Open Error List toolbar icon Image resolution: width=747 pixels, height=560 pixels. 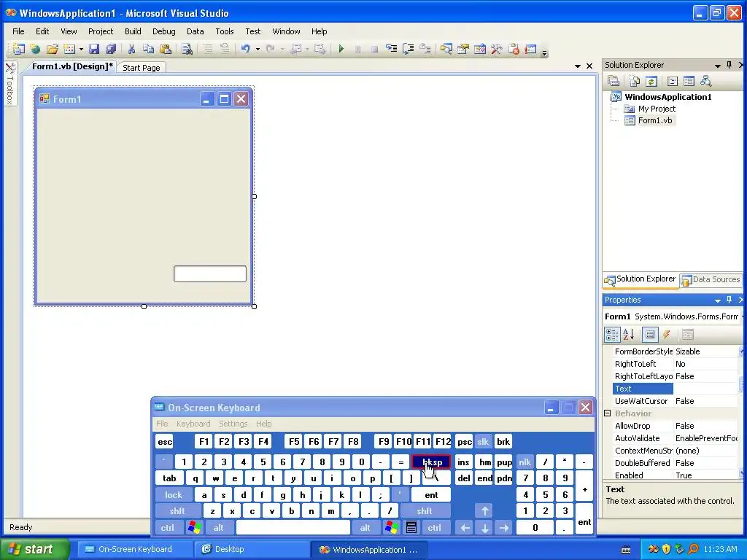[530, 49]
